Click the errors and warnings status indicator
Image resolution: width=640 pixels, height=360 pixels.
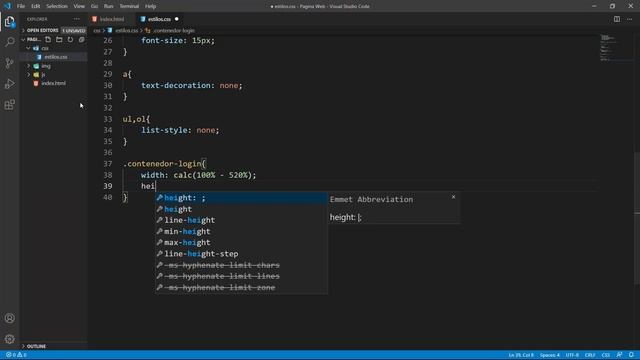pos(16,355)
